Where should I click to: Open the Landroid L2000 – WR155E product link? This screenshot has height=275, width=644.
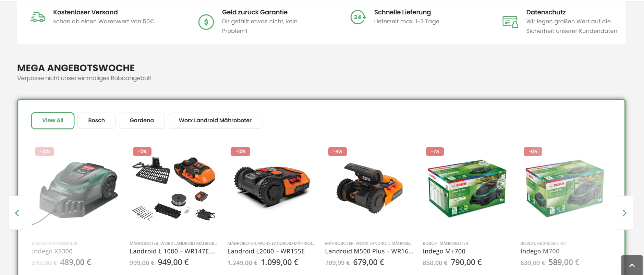click(x=266, y=251)
